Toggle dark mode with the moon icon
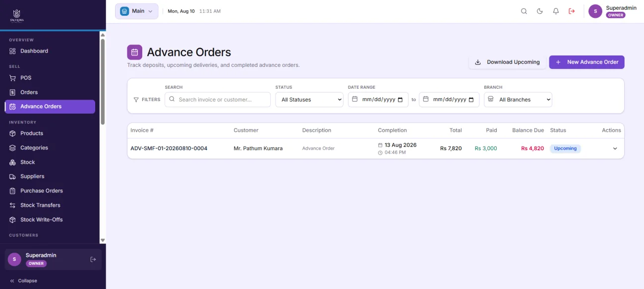Image resolution: width=644 pixels, height=289 pixels. (540, 11)
